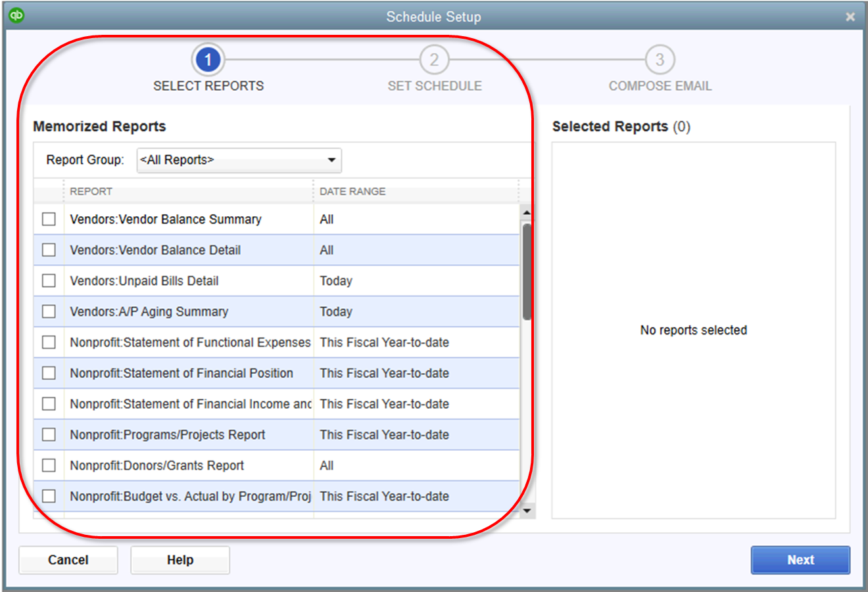Screen dimensions: 868x592
Task: Open Help from the dialog
Action: click(x=180, y=560)
